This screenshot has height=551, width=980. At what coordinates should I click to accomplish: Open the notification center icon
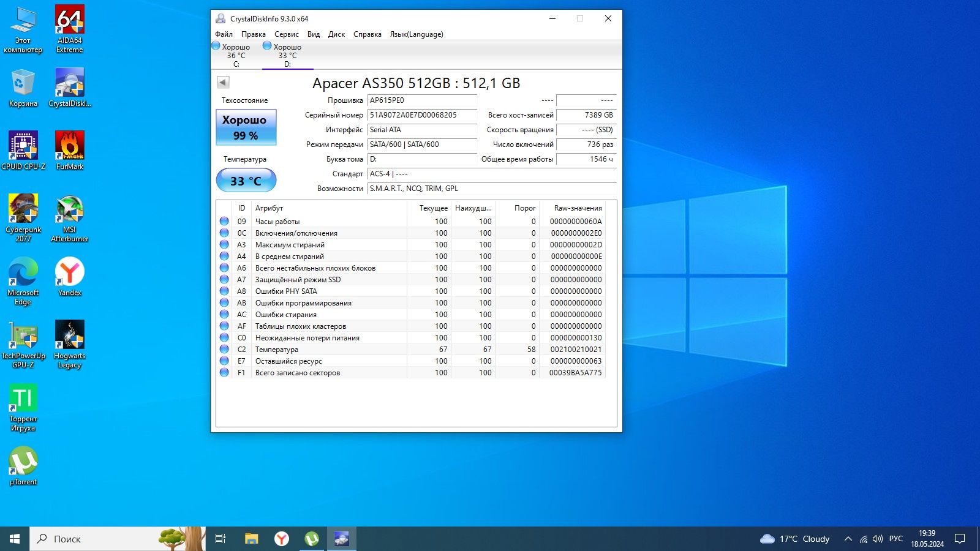960,539
